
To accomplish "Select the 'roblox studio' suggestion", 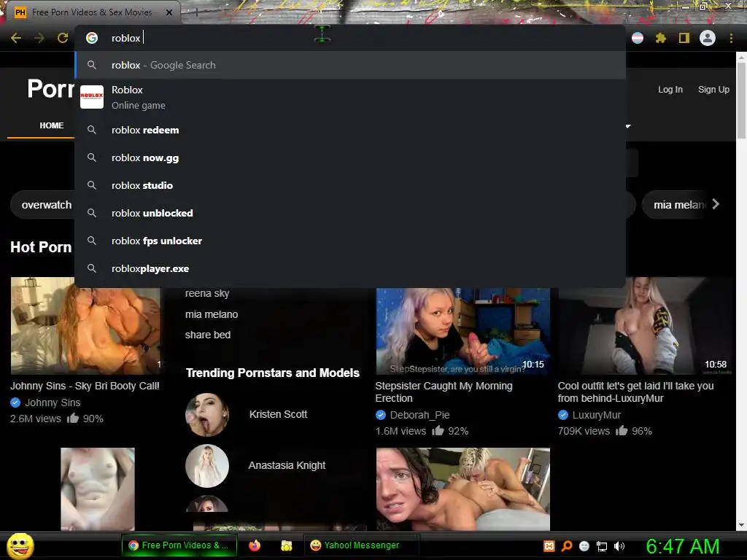I will pos(350,185).
